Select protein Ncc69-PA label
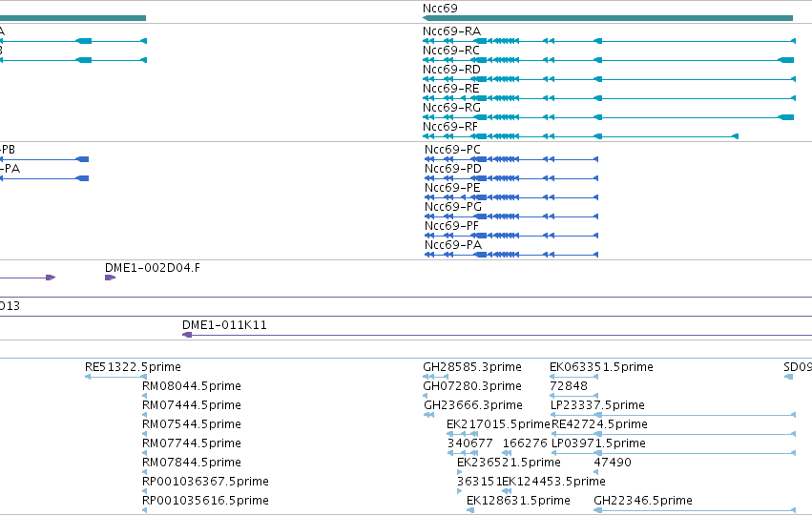This screenshot has height=515, width=812. coord(453,245)
